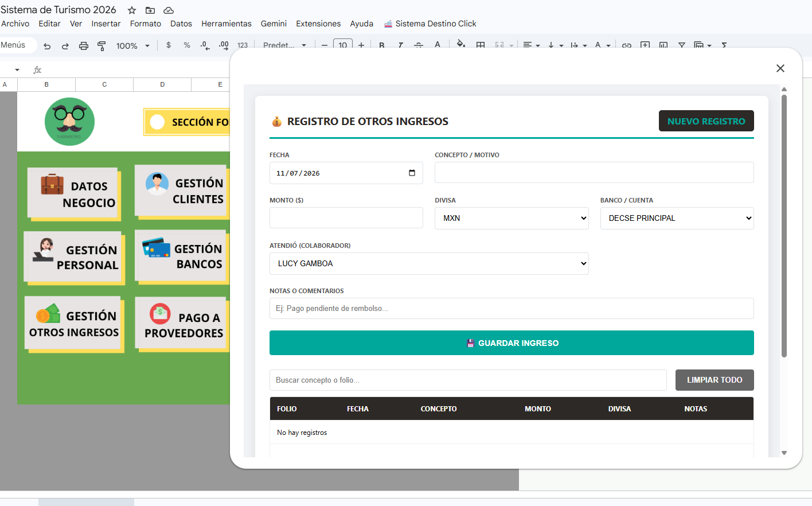Click the NUEVO REGISTRO button
Image resolution: width=812 pixels, height=506 pixels.
[706, 121]
